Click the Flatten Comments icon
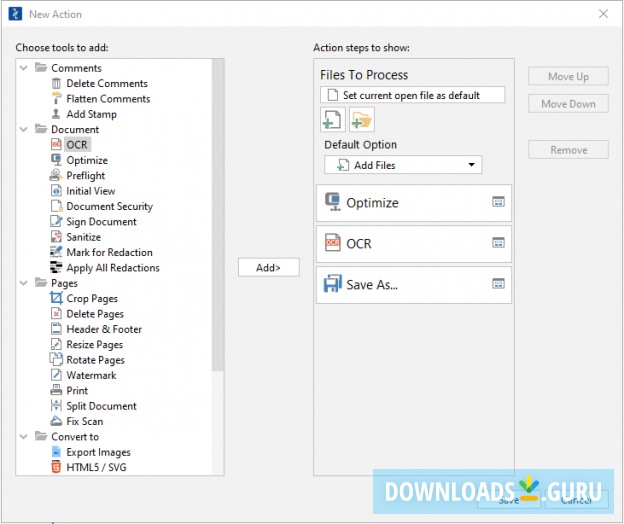 point(56,99)
